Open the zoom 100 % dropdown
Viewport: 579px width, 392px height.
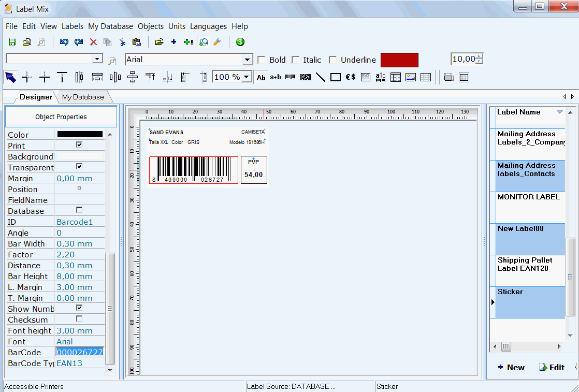[x=247, y=77]
